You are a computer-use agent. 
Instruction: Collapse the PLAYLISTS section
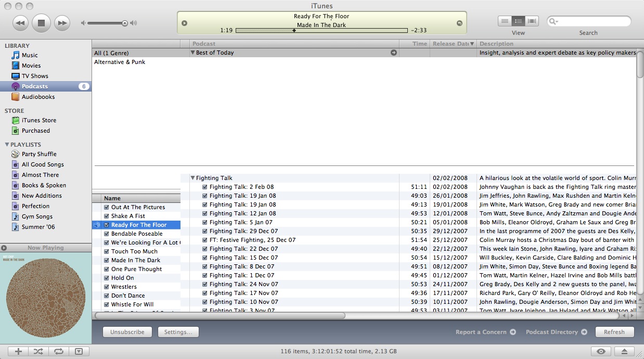click(7, 145)
